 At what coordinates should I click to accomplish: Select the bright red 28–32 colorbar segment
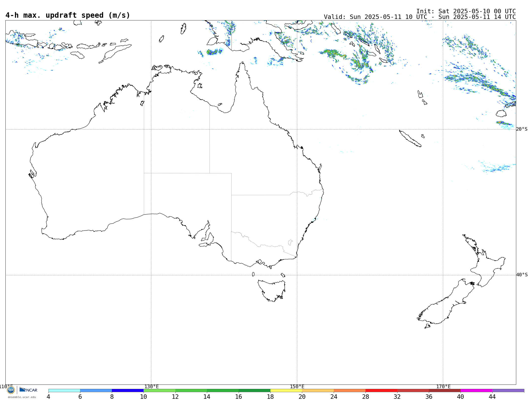click(x=381, y=390)
